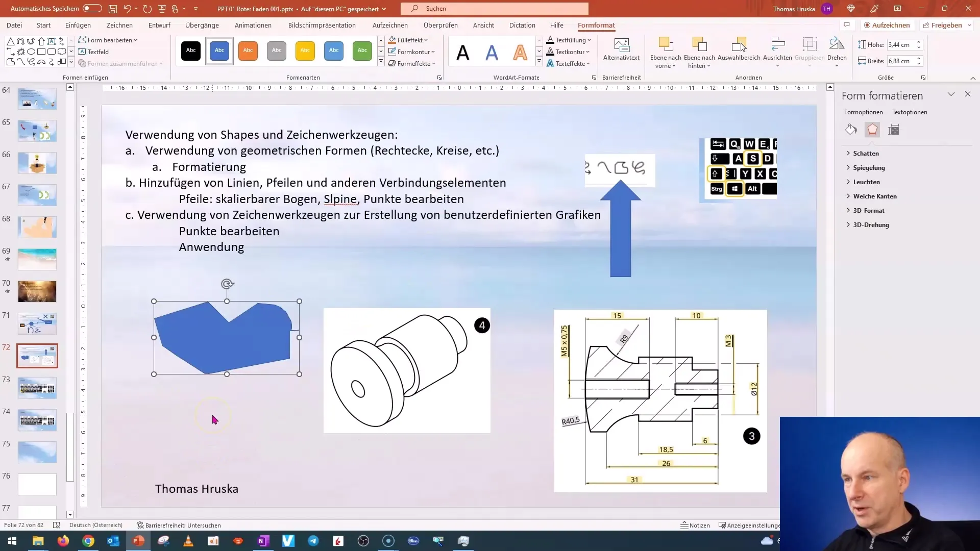Undo the last action
Screen dimensions: 980x551
click(127, 9)
